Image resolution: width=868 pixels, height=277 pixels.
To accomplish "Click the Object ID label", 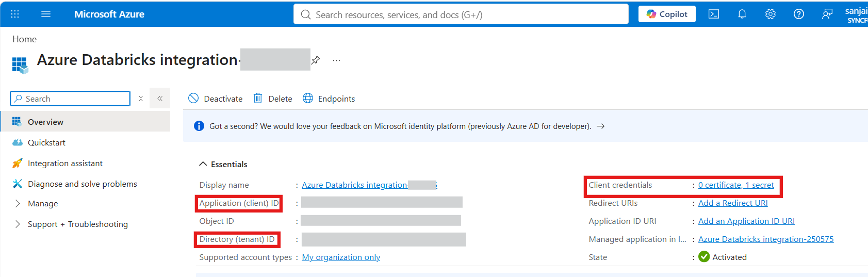I will coord(217,221).
